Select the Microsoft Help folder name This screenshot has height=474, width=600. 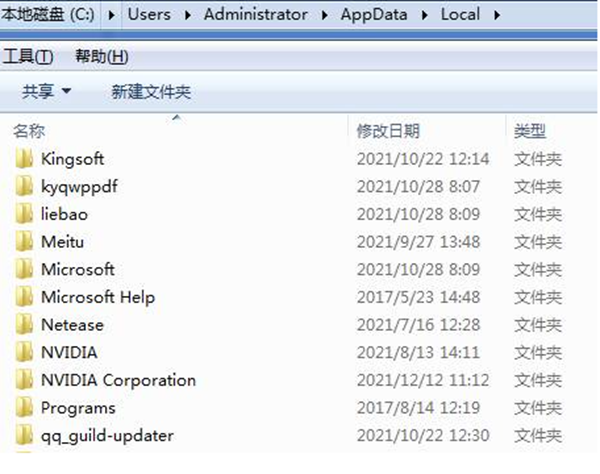(x=98, y=298)
